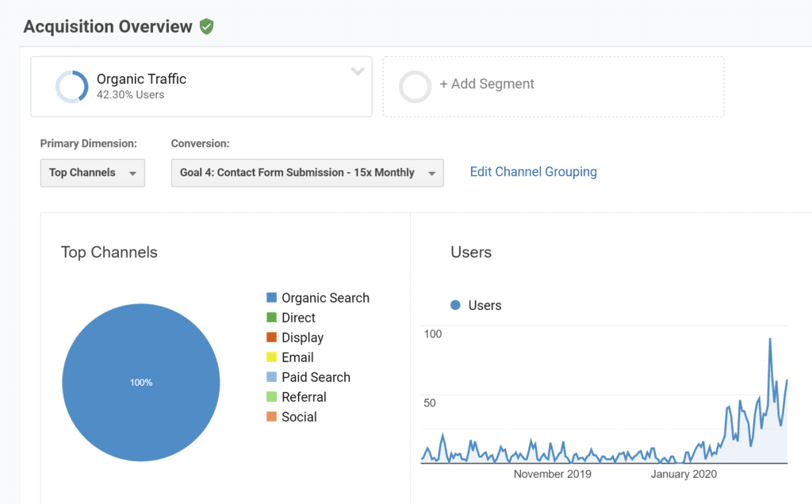Click the Email yellow legend swatch
Viewport: 812px width, 504px height.
coord(271,357)
